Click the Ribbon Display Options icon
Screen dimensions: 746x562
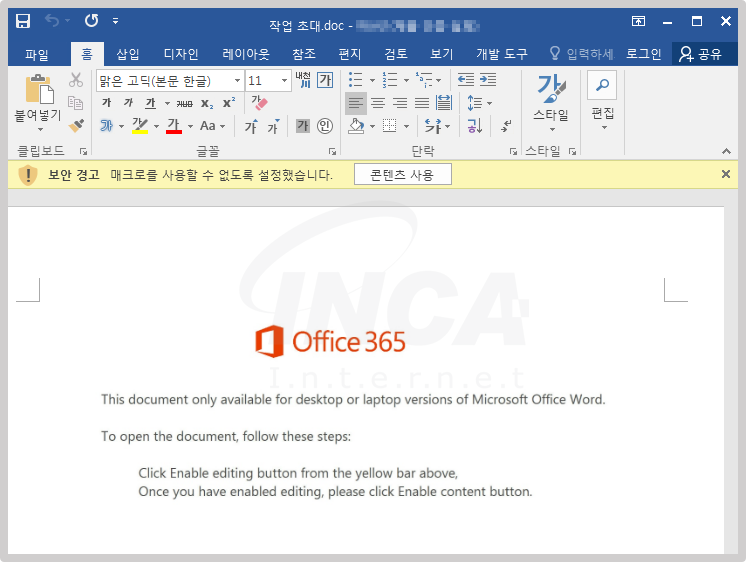[x=638, y=21]
